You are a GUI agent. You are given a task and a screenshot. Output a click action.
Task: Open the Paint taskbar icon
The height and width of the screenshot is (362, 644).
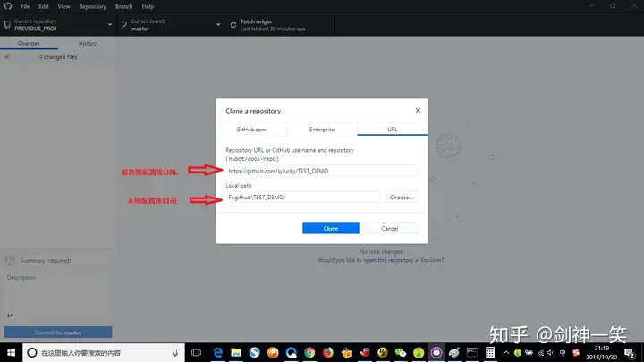[454, 352]
